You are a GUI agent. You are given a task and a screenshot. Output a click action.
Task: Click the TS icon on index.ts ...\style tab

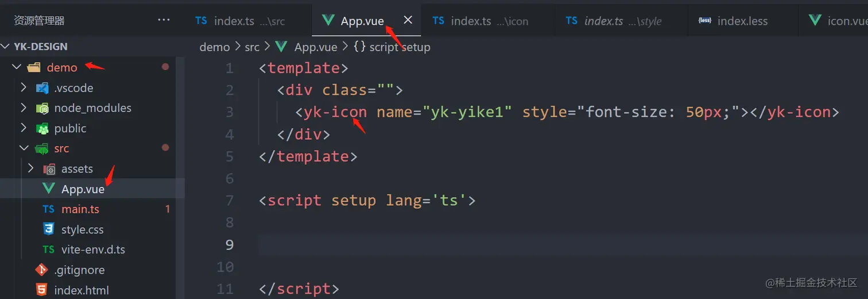(x=571, y=21)
